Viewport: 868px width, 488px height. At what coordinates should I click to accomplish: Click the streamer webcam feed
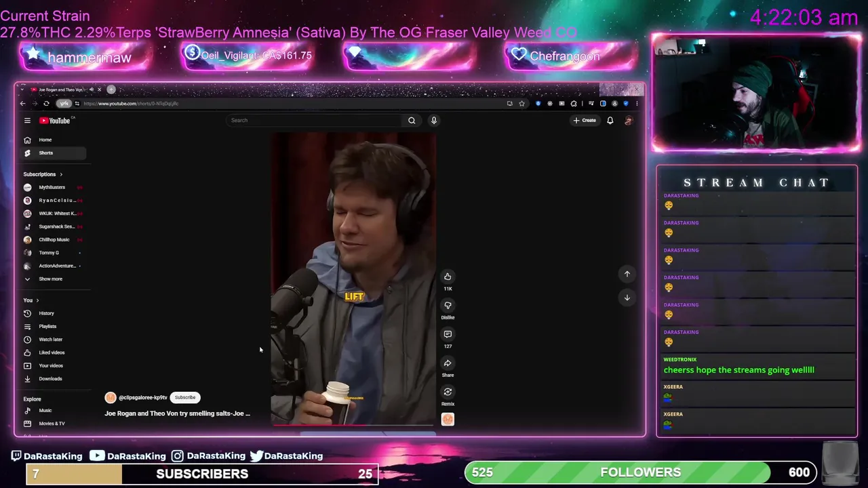click(x=756, y=94)
